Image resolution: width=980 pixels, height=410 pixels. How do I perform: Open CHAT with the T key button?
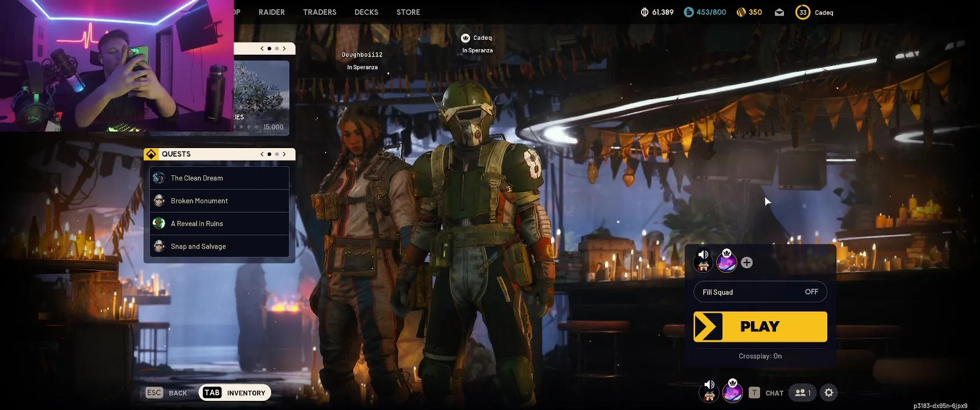[x=766, y=392]
